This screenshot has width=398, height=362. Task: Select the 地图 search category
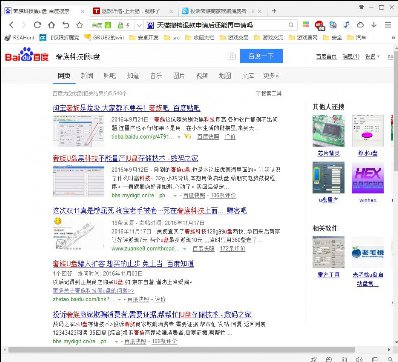click(x=225, y=76)
